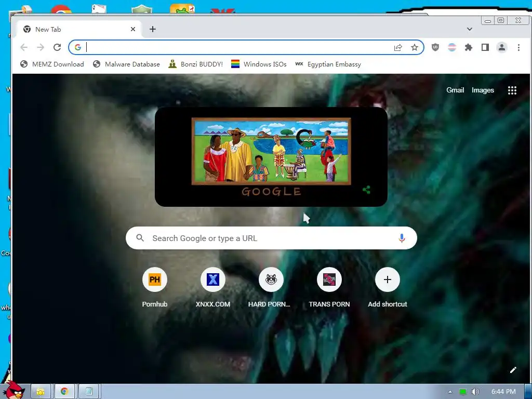Viewport: 532px width, 399px height.
Task: Start voice search with the microphone
Action: [402, 238]
